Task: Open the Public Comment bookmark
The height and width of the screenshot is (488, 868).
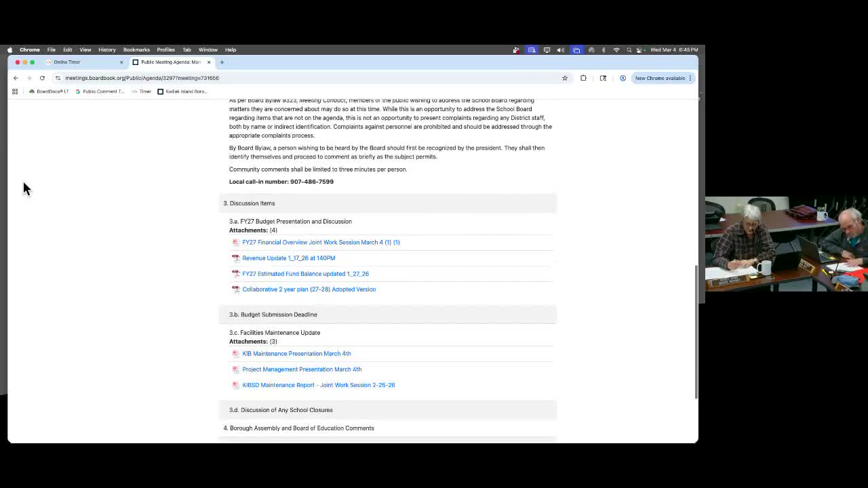Action: click(100, 91)
